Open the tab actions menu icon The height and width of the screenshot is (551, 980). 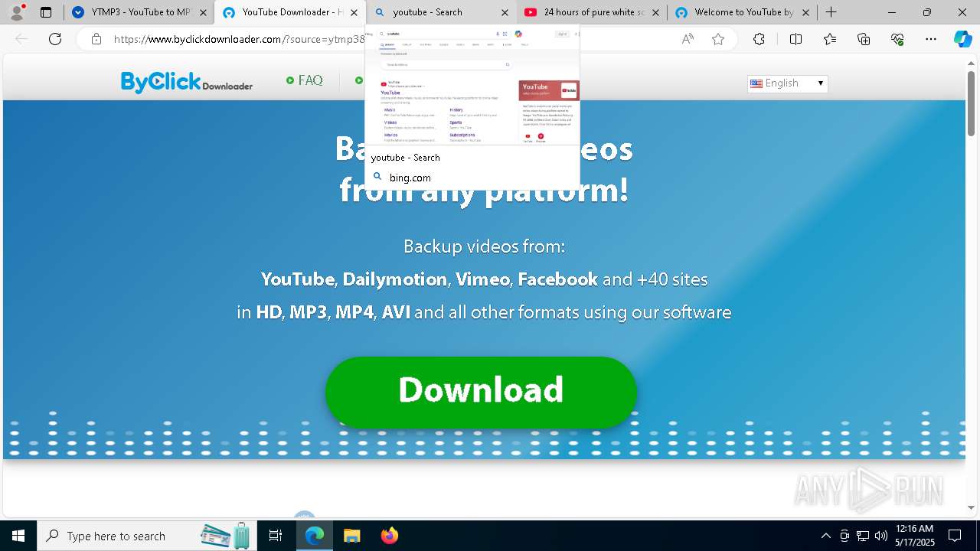point(46,12)
